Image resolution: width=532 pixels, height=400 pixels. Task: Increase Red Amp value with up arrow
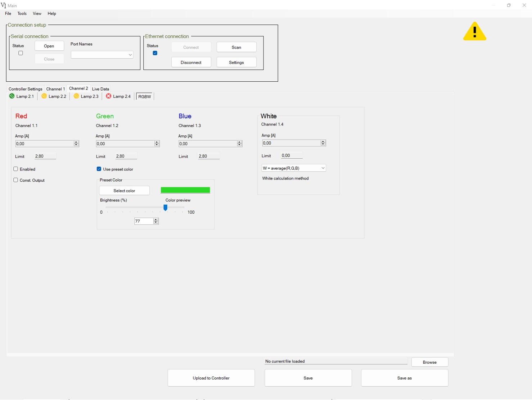coord(76,142)
